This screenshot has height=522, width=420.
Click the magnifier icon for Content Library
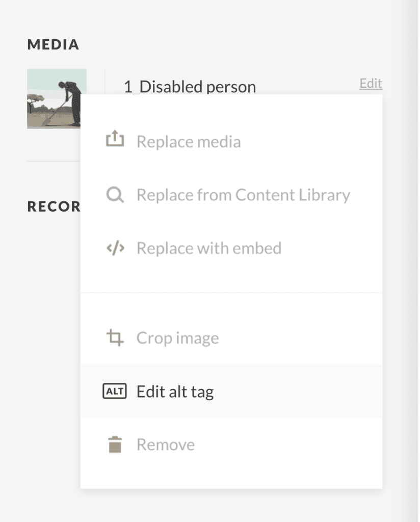point(116,194)
